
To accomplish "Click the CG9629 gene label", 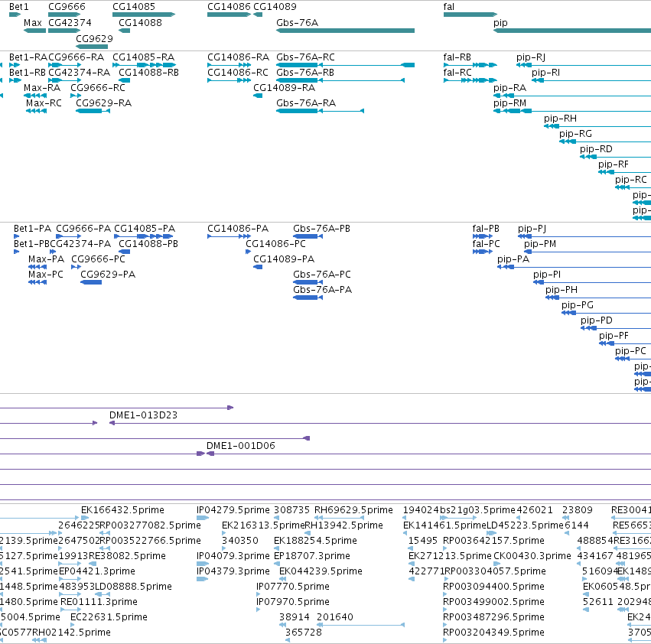I will (94, 38).
